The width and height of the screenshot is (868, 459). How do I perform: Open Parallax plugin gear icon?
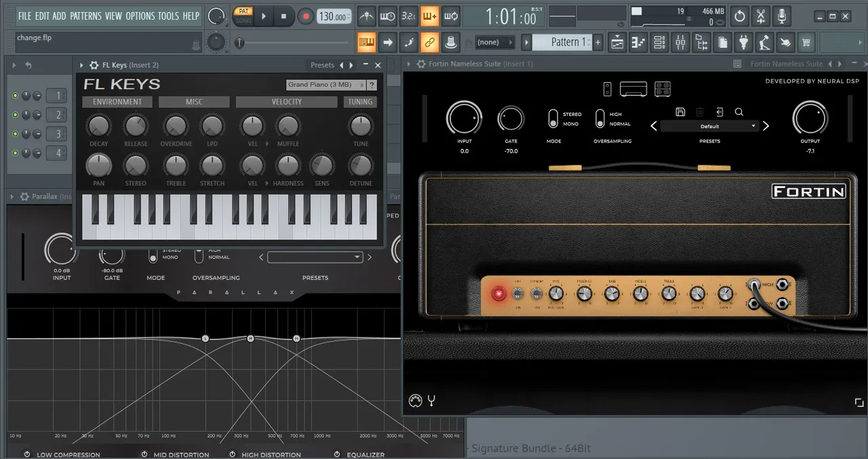click(24, 197)
